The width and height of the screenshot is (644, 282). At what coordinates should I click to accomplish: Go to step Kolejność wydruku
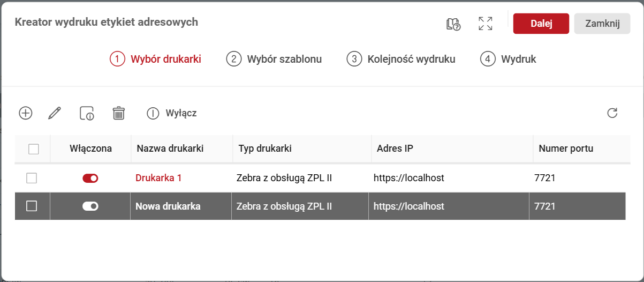pos(401,59)
